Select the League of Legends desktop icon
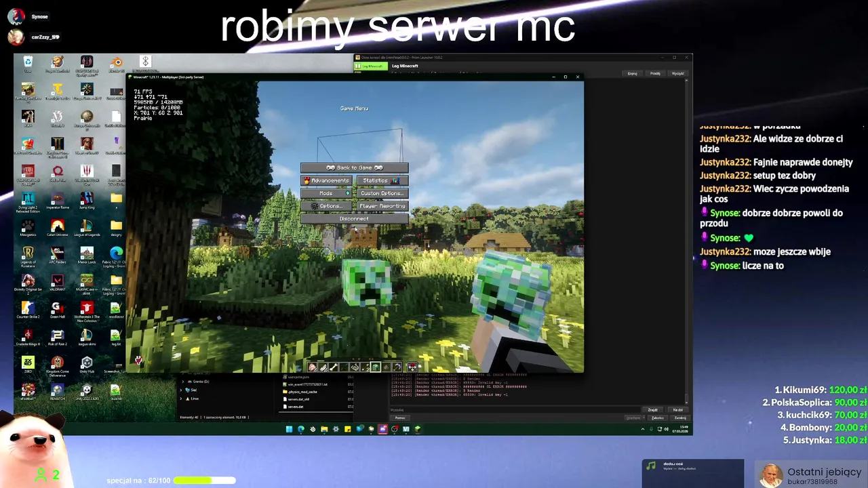868x488 pixels. (x=87, y=228)
